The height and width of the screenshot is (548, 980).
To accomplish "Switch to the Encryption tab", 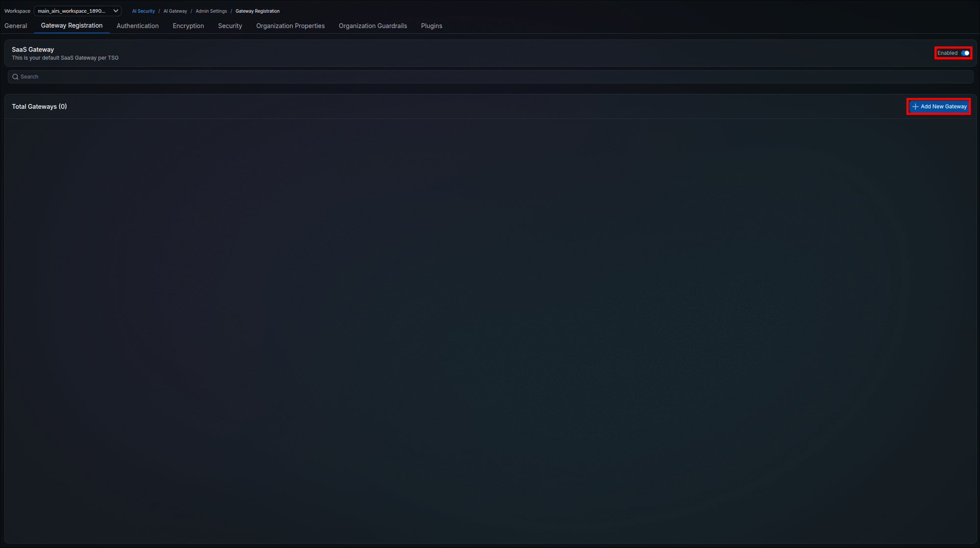I will point(188,26).
